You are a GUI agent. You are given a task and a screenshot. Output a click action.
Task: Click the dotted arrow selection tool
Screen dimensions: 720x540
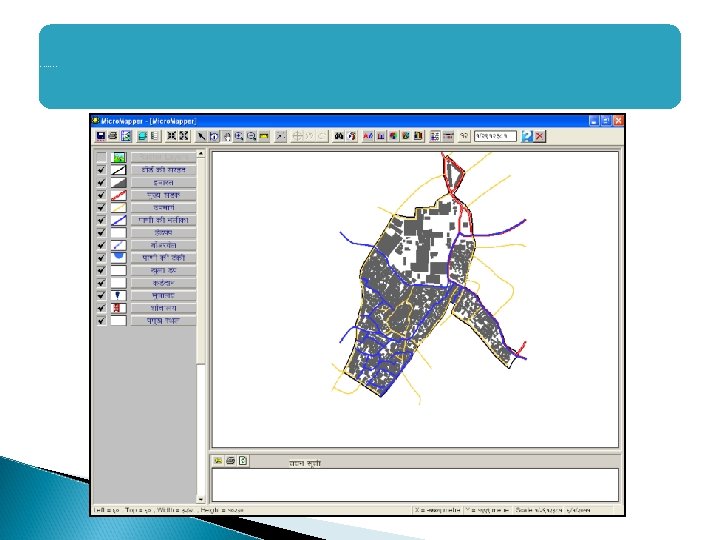[280, 136]
